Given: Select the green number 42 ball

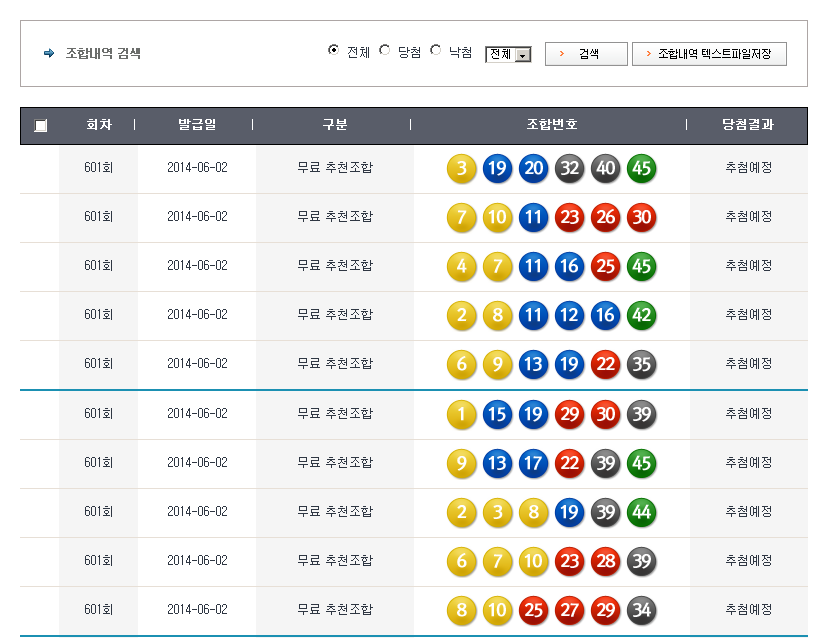Looking at the screenshot, I should pyautogui.click(x=642, y=315).
